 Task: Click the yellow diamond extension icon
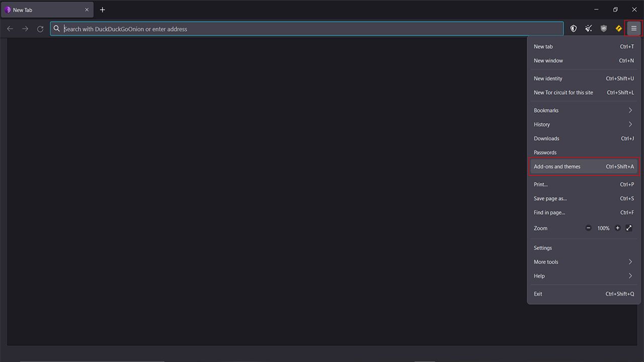point(619,29)
